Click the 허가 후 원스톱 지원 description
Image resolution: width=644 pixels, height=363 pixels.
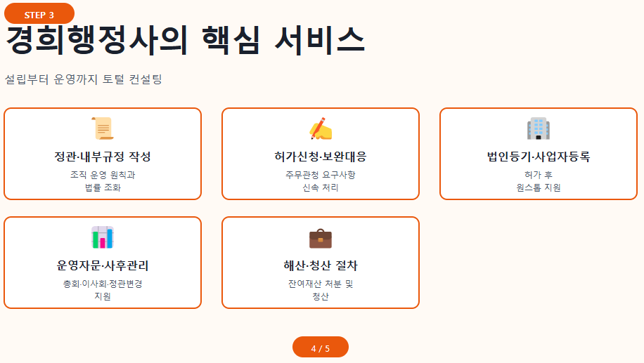[x=539, y=181]
